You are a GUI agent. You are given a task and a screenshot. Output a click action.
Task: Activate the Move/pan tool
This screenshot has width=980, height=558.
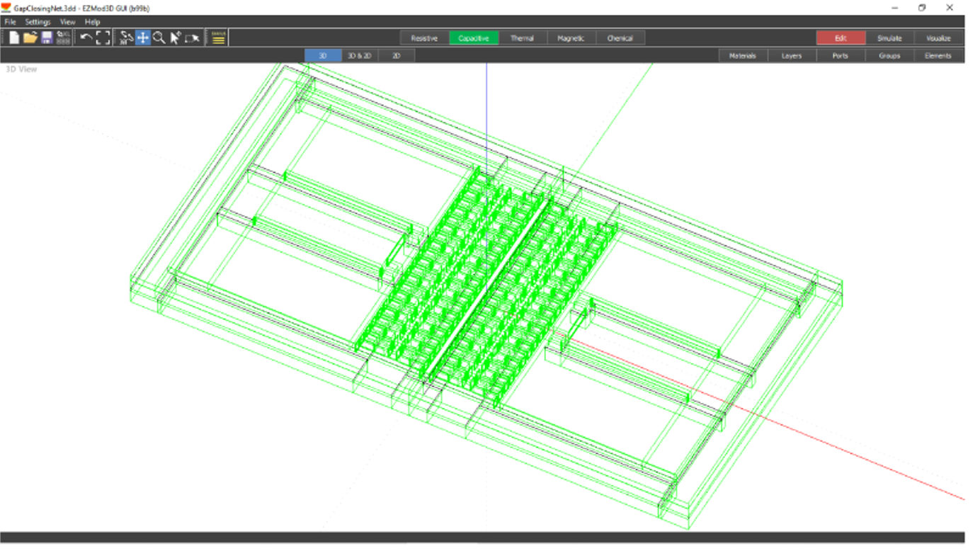point(142,38)
